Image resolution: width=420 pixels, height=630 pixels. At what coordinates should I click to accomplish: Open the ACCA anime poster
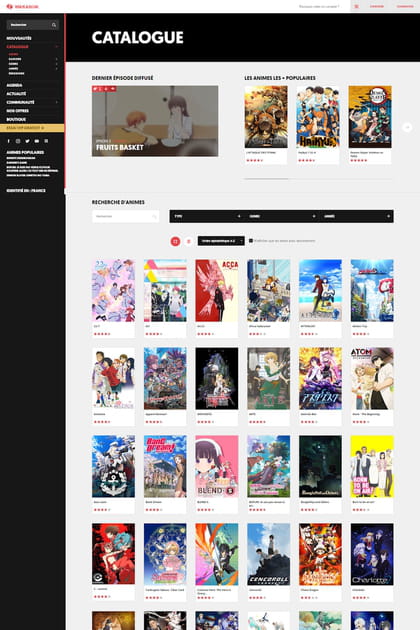(x=217, y=290)
